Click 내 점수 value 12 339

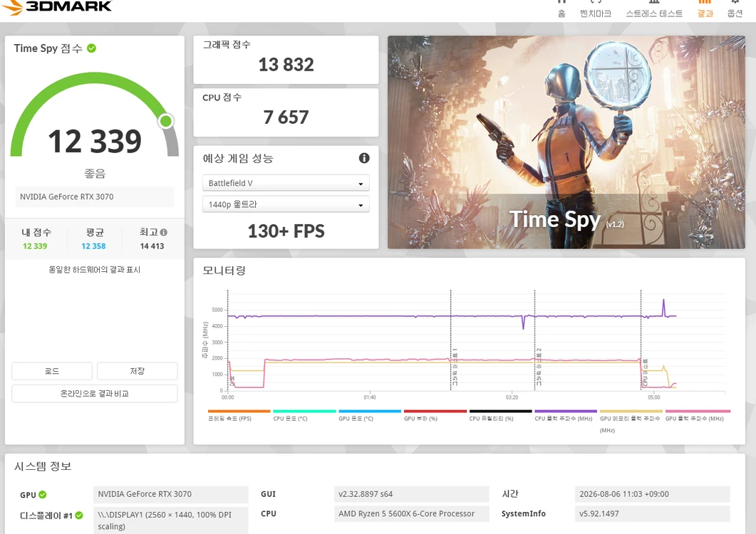[x=35, y=246]
